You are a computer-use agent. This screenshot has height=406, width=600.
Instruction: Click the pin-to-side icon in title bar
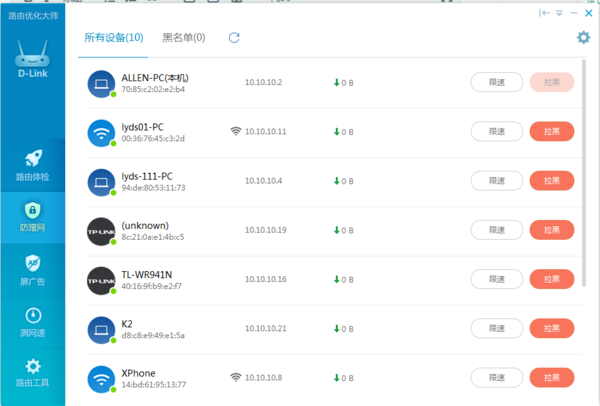point(544,13)
